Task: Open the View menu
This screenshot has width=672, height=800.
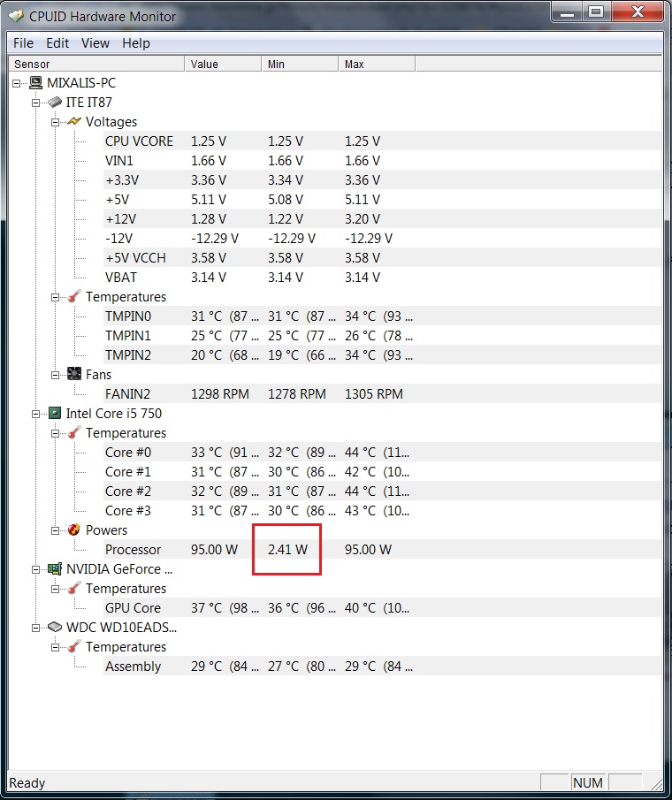Action: coord(95,43)
